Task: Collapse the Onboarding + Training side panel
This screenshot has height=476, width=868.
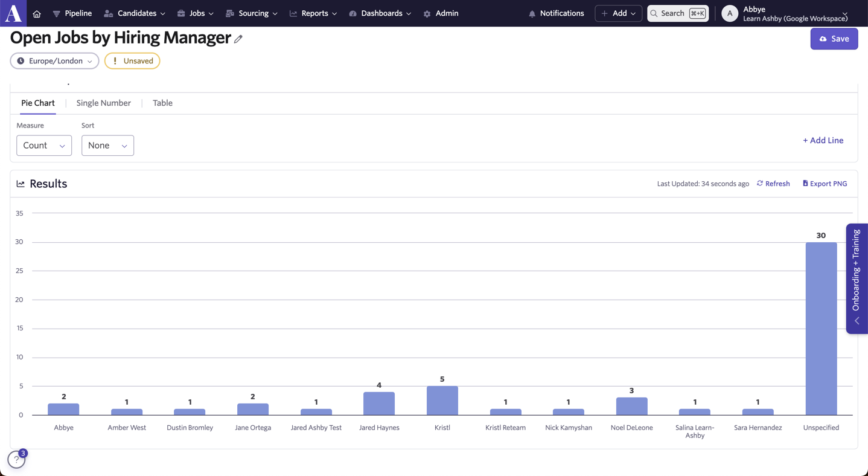Action: coord(857,278)
